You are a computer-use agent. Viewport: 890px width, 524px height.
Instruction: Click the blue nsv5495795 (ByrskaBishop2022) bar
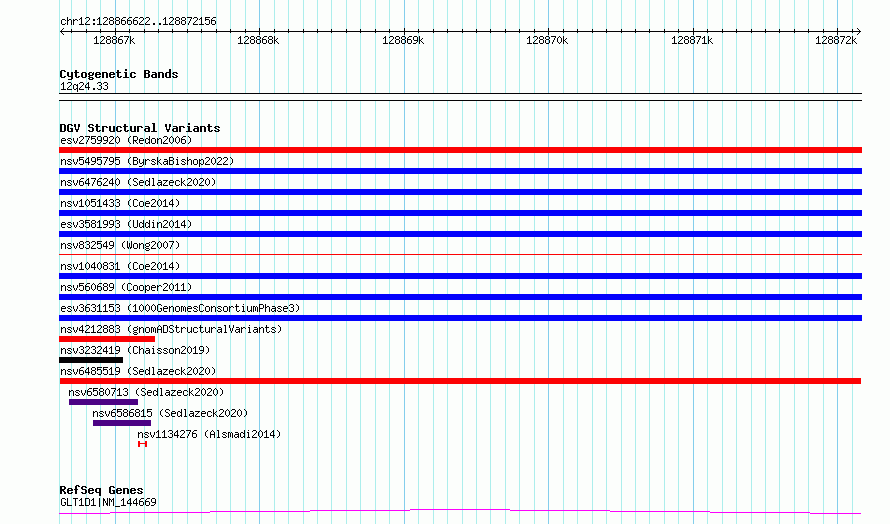(x=460, y=171)
